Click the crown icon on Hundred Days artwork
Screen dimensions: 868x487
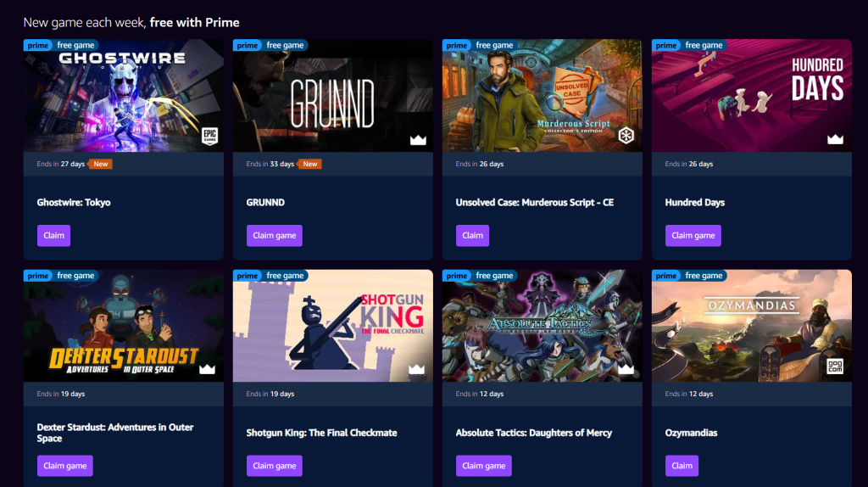click(835, 139)
